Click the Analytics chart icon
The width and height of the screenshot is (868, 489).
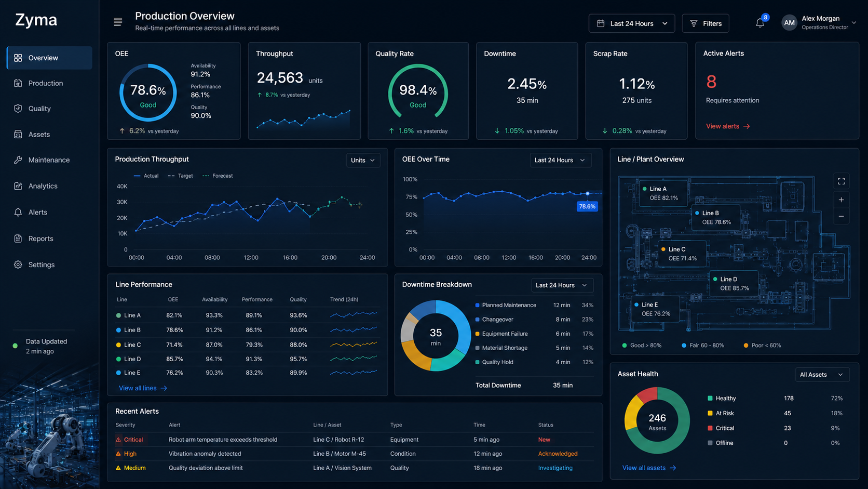[18, 186]
